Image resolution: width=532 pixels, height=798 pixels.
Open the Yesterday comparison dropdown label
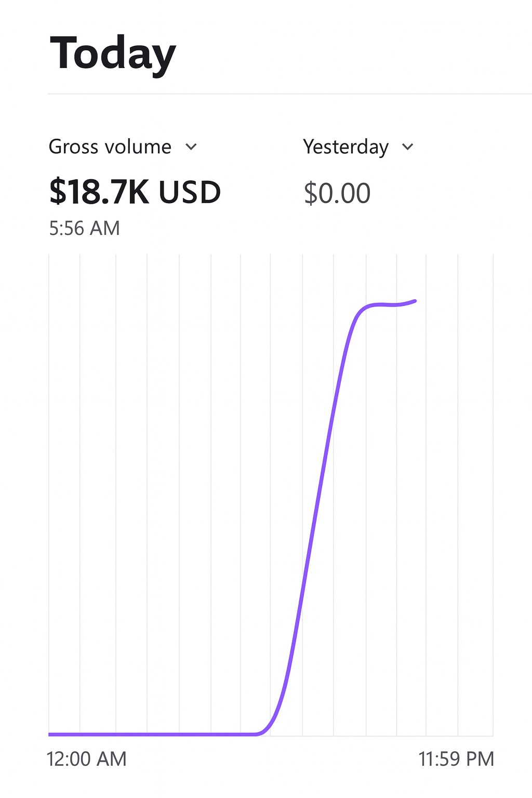tap(345, 147)
